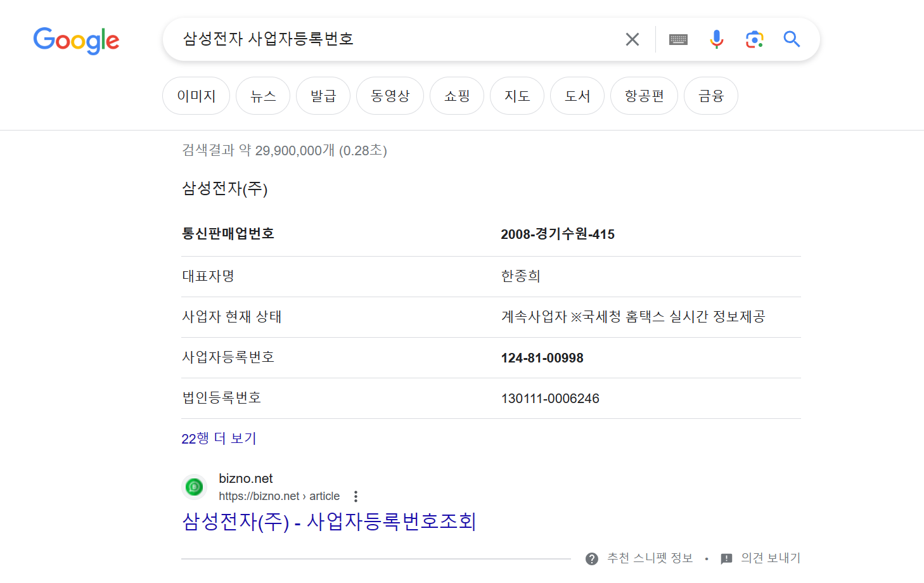This screenshot has width=924, height=583.
Task: Select the 발급 filter chip
Action: (x=323, y=96)
